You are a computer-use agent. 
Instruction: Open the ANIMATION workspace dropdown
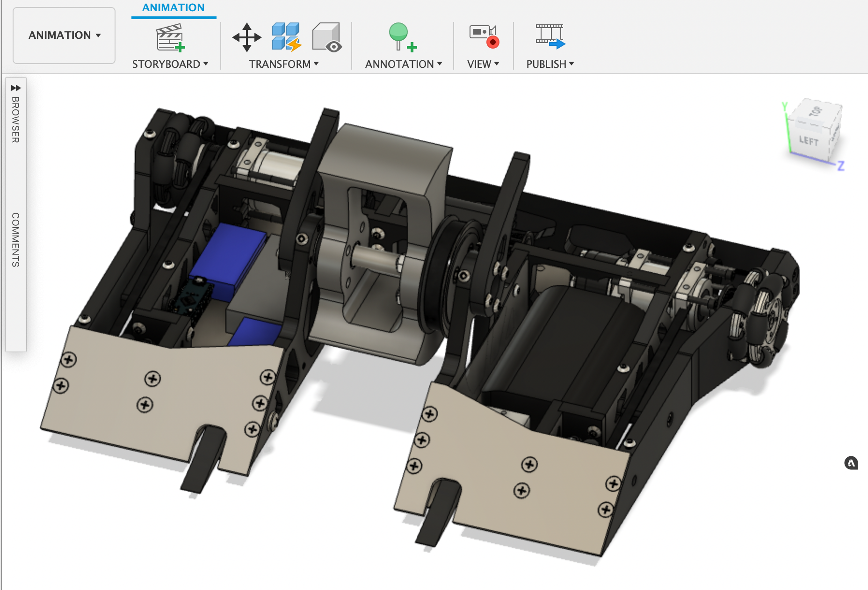tap(64, 36)
